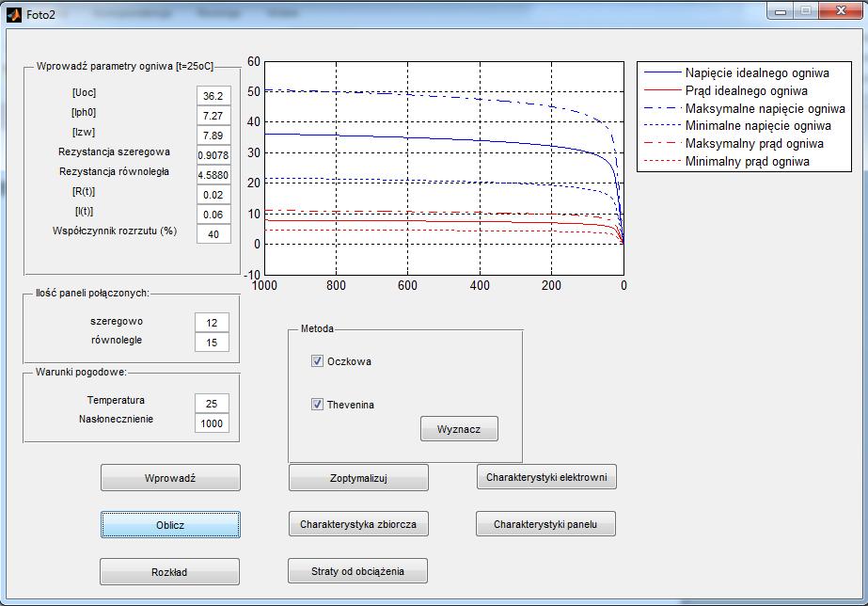Image resolution: width=868 pixels, height=606 pixels.
Task: Select the [Uoc] input field
Action: [x=213, y=95]
